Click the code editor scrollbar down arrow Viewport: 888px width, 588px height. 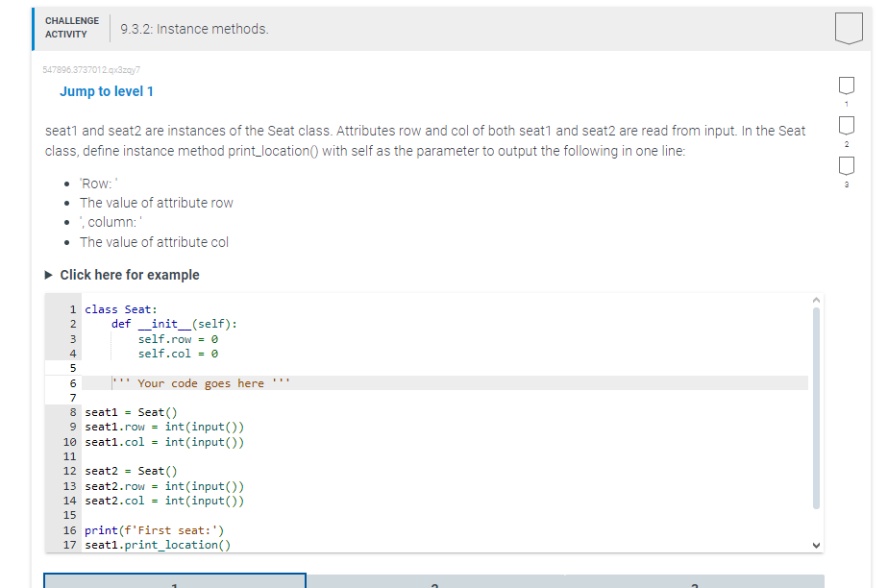[816, 543]
